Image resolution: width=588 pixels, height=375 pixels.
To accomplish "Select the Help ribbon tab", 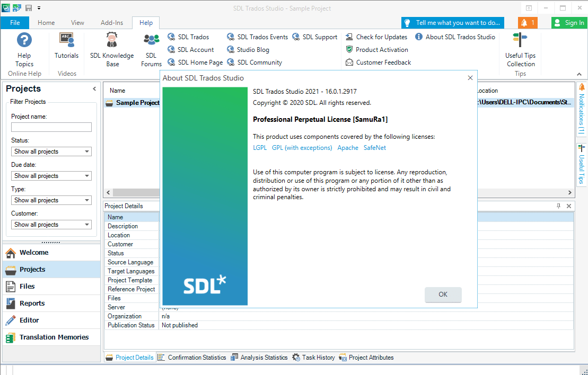I will (x=146, y=22).
